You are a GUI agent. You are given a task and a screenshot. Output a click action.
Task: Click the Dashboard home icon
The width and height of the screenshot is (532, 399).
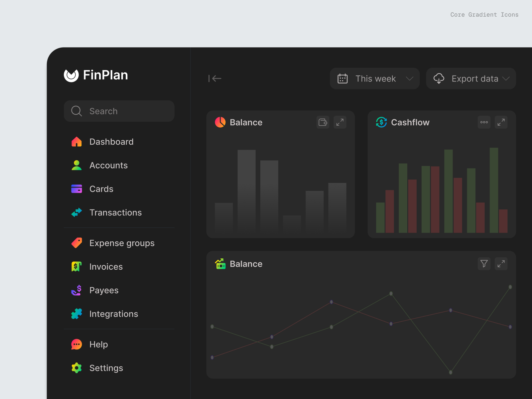pyautogui.click(x=76, y=142)
